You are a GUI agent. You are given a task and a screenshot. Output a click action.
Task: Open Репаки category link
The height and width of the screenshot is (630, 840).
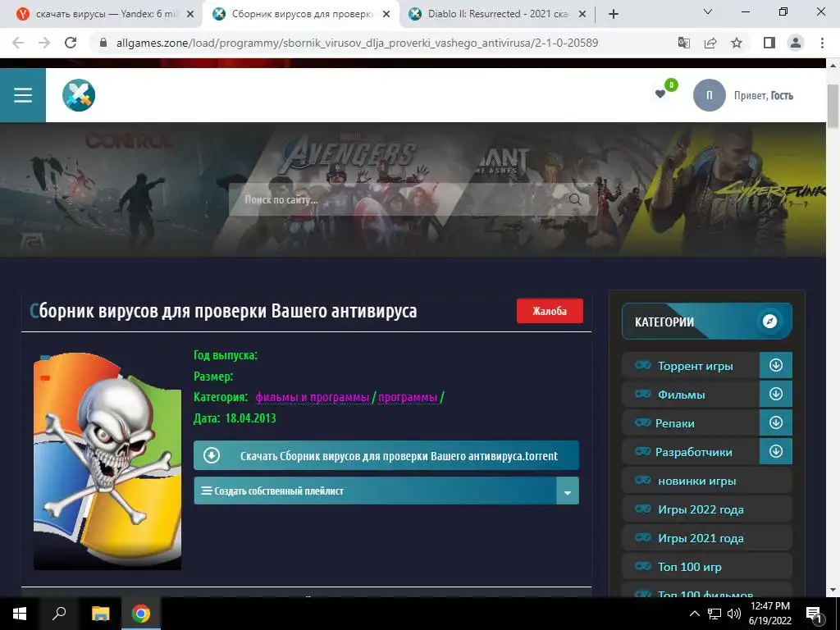(675, 423)
